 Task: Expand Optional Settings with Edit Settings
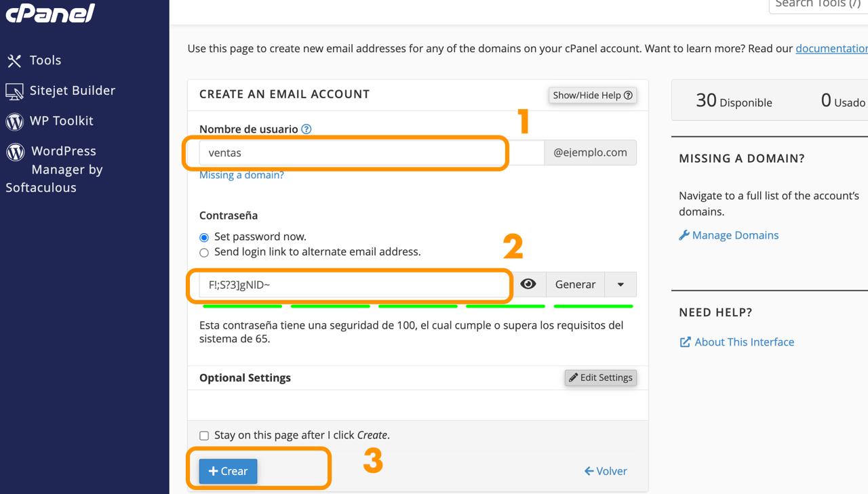600,377
